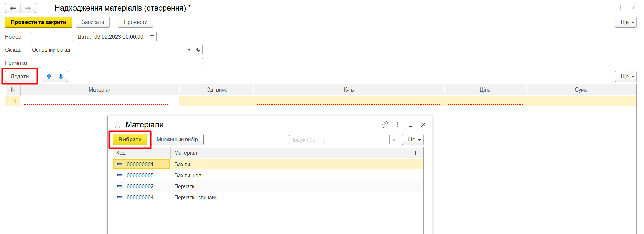
Task: Click the Примітка text field
Action: [116, 63]
